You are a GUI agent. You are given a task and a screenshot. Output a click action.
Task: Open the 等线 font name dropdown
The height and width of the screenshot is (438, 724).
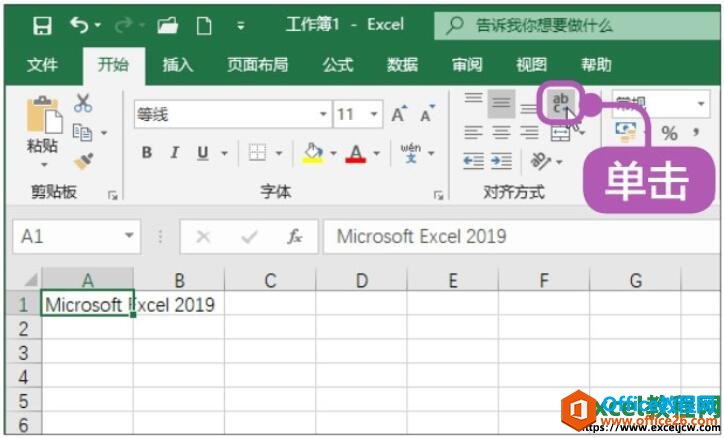[x=323, y=114]
